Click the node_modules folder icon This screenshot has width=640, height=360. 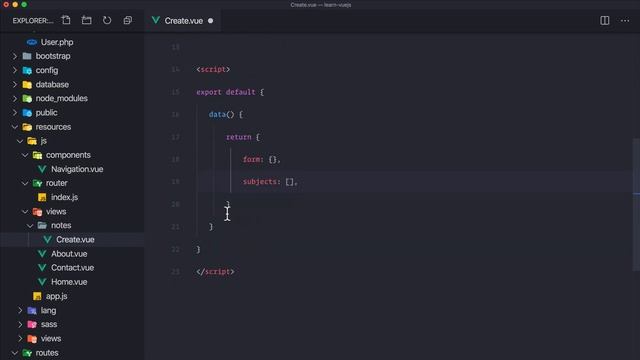pyautogui.click(x=27, y=98)
